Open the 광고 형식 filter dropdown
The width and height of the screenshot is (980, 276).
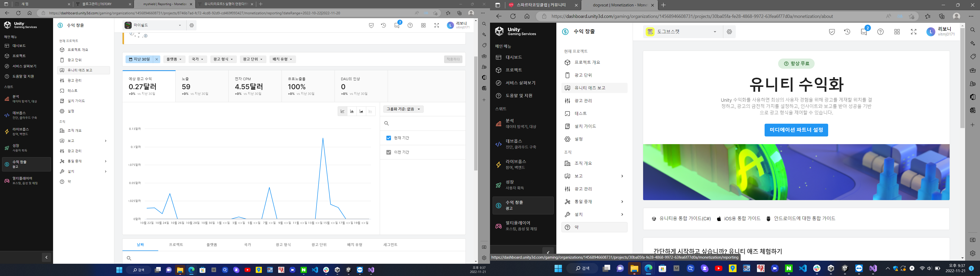coord(223,60)
